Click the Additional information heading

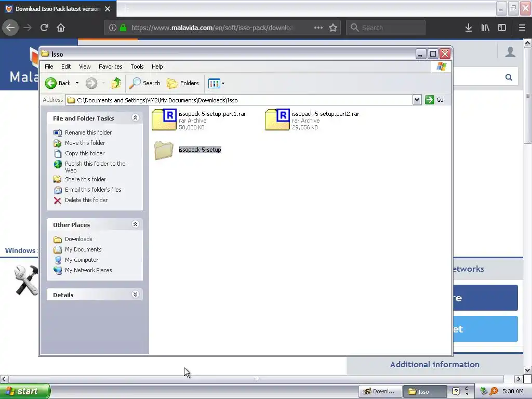pos(435,365)
